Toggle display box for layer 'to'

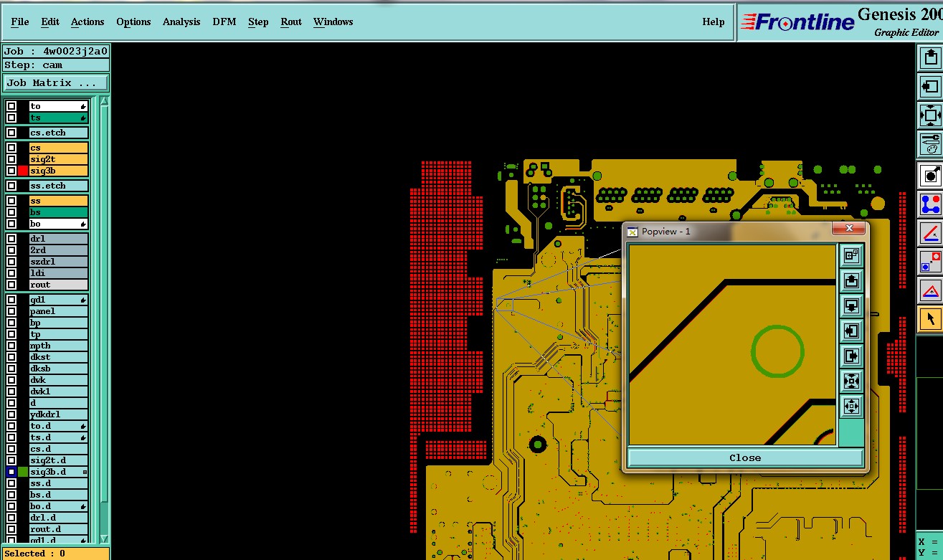tap(11, 106)
